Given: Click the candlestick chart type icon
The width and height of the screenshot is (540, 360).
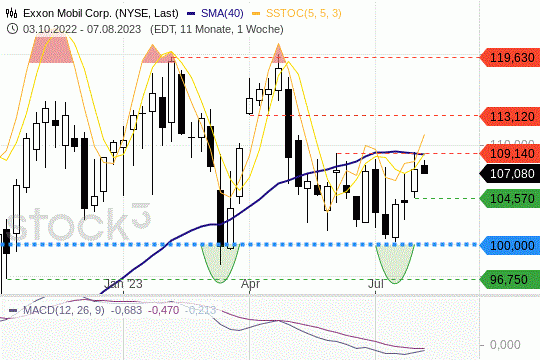Looking at the screenshot, I should [x=11, y=13].
